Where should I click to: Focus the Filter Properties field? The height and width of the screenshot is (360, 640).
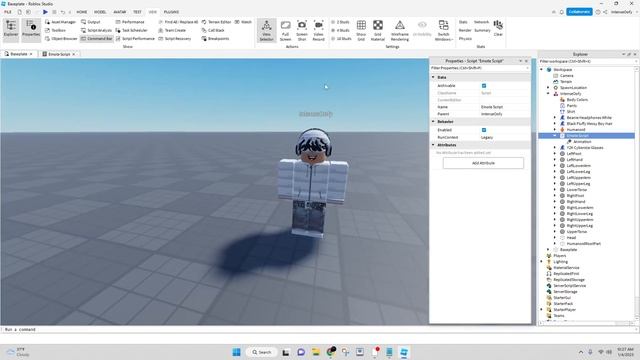click(x=479, y=68)
